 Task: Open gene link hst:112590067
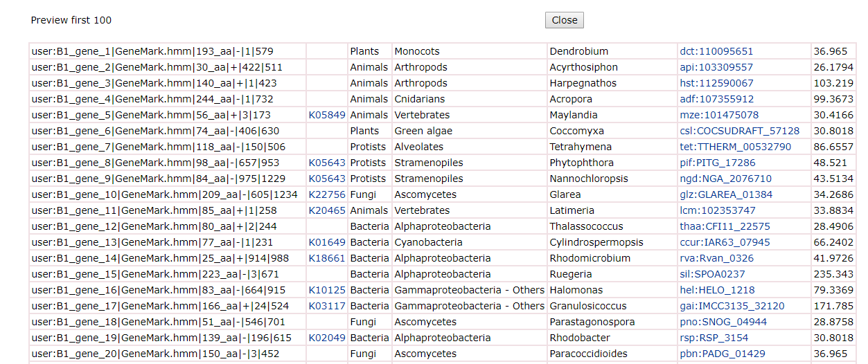point(716,83)
